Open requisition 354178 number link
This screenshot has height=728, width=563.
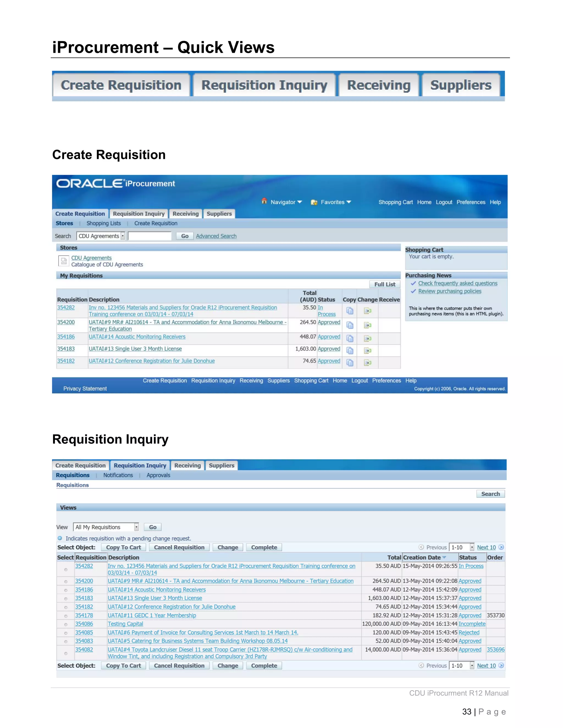coord(84,615)
